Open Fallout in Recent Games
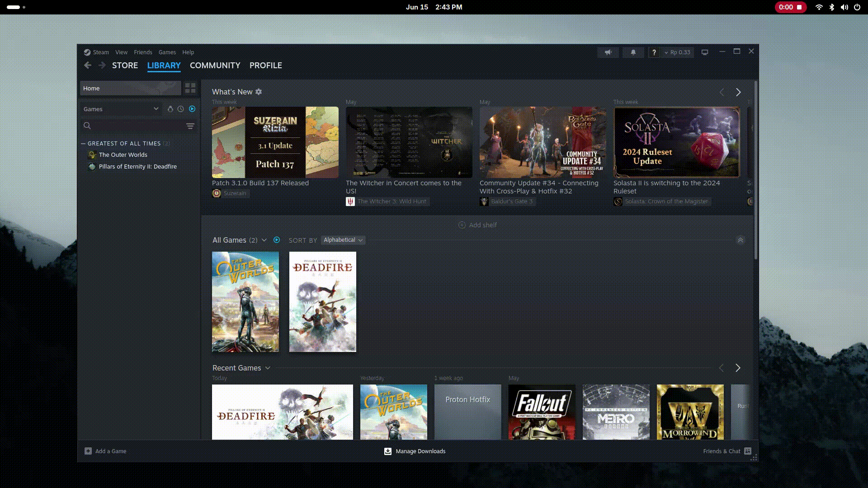This screenshot has width=868, height=488. (x=542, y=412)
